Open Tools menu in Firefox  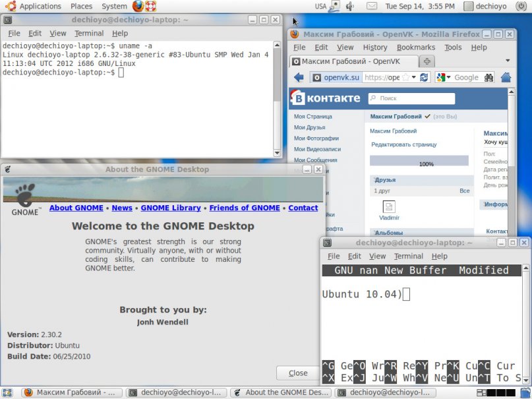454,47
